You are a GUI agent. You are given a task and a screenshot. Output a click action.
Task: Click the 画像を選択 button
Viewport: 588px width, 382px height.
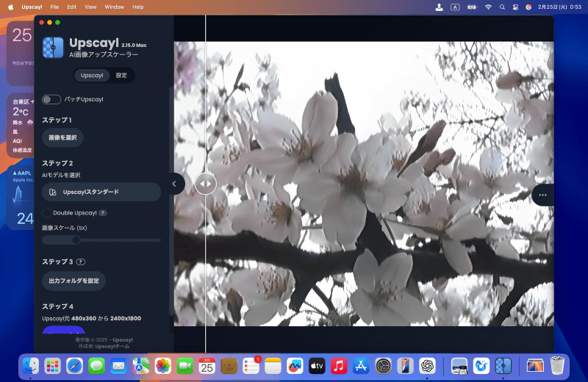coord(62,137)
